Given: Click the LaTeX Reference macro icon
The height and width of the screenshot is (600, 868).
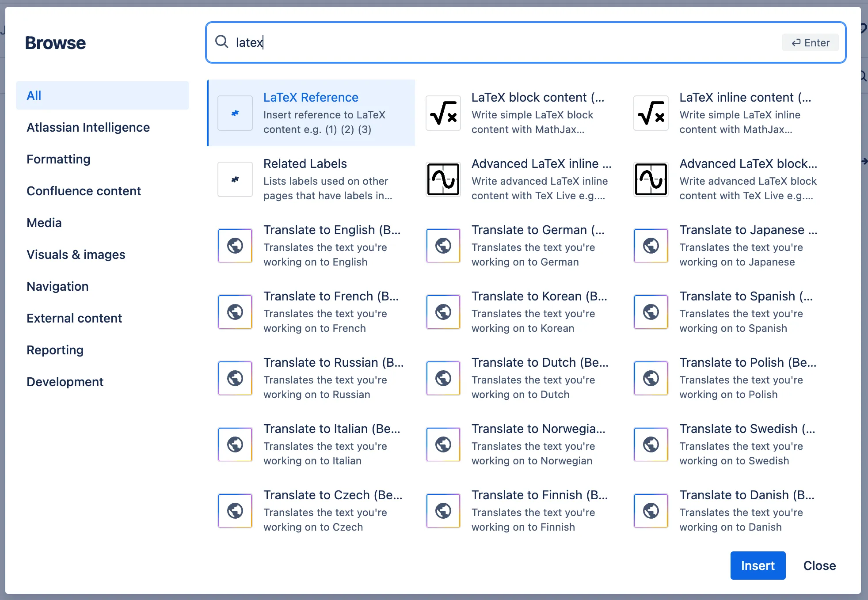Looking at the screenshot, I should coord(235,113).
